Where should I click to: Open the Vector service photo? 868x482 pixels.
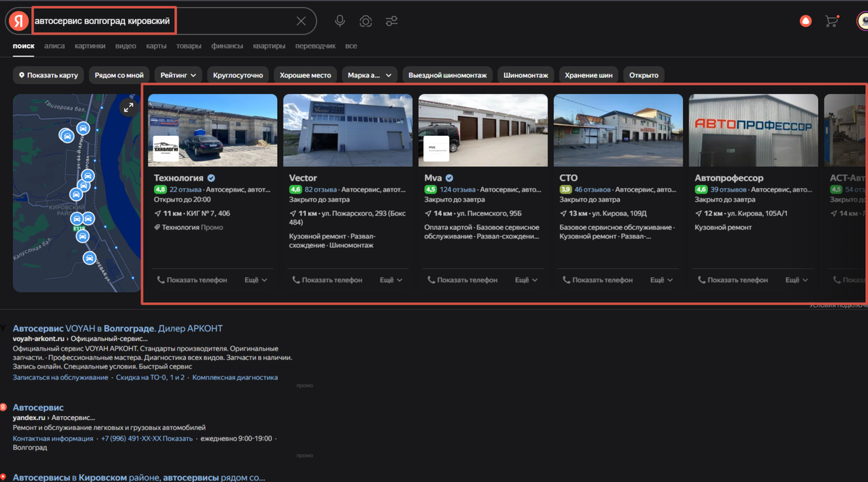[x=347, y=130]
